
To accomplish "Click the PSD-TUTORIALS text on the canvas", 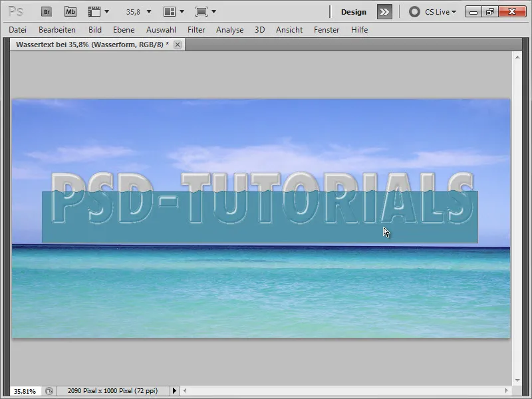I will point(262,198).
